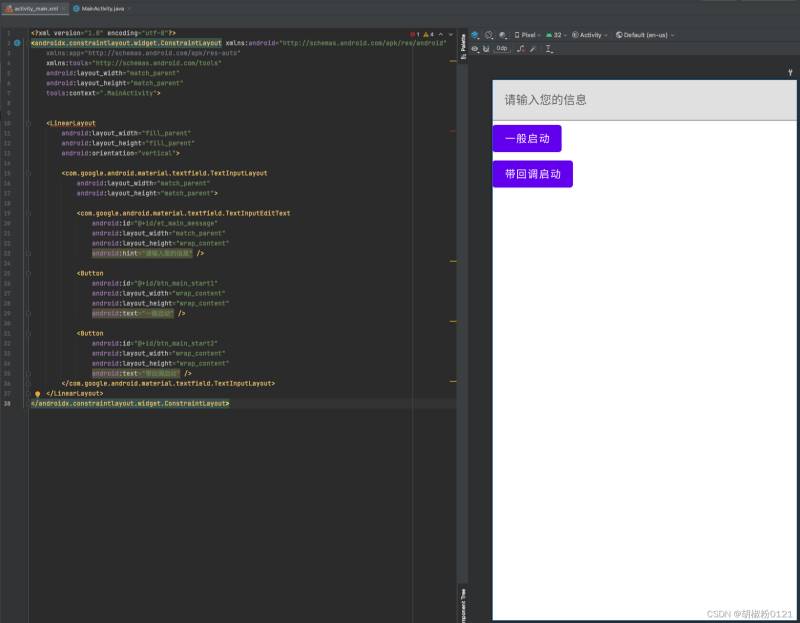The image size is (800, 623).
Task: Toggle the view options eye icon
Action: click(x=475, y=48)
